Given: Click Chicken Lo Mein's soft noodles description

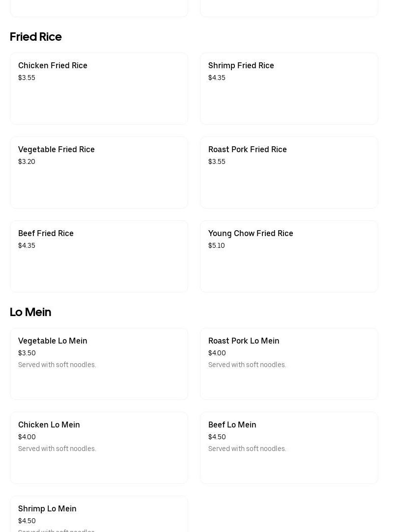Looking at the screenshot, I should pos(57,449).
